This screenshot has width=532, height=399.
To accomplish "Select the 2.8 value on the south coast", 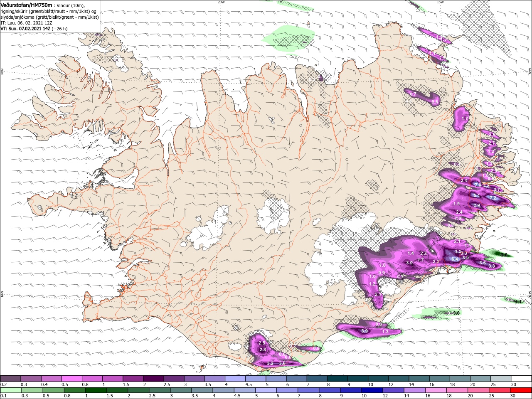I will [262, 350].
